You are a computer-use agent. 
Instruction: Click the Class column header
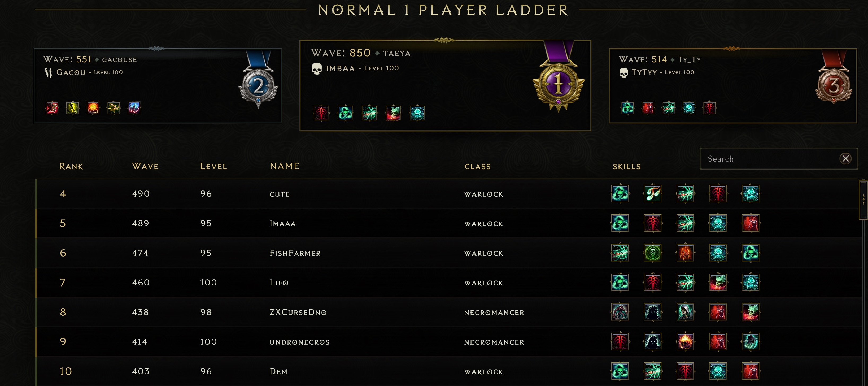pos(477,167)
